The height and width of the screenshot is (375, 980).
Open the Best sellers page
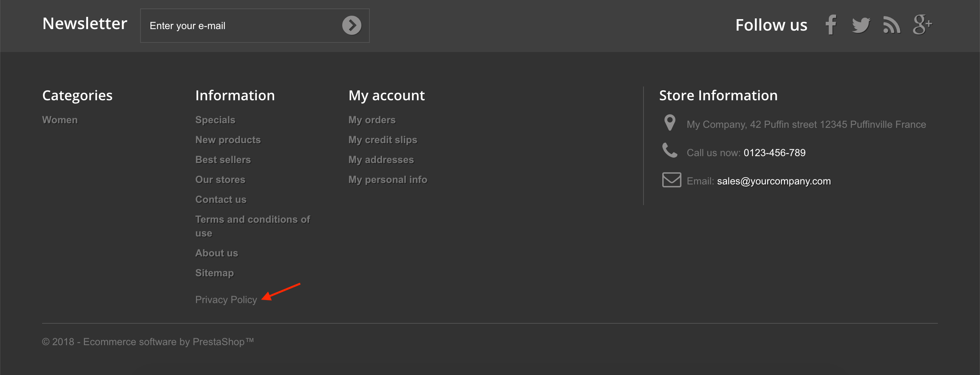[x=223, y=160]
